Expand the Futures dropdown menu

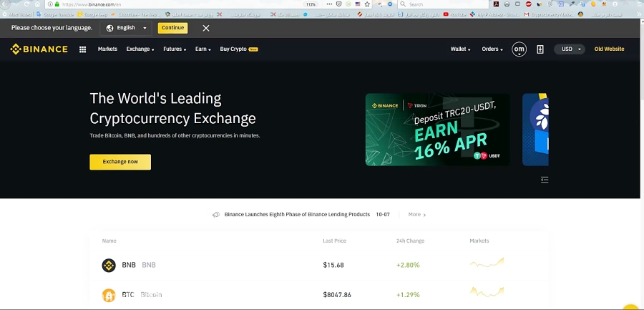tap(175, 49)
